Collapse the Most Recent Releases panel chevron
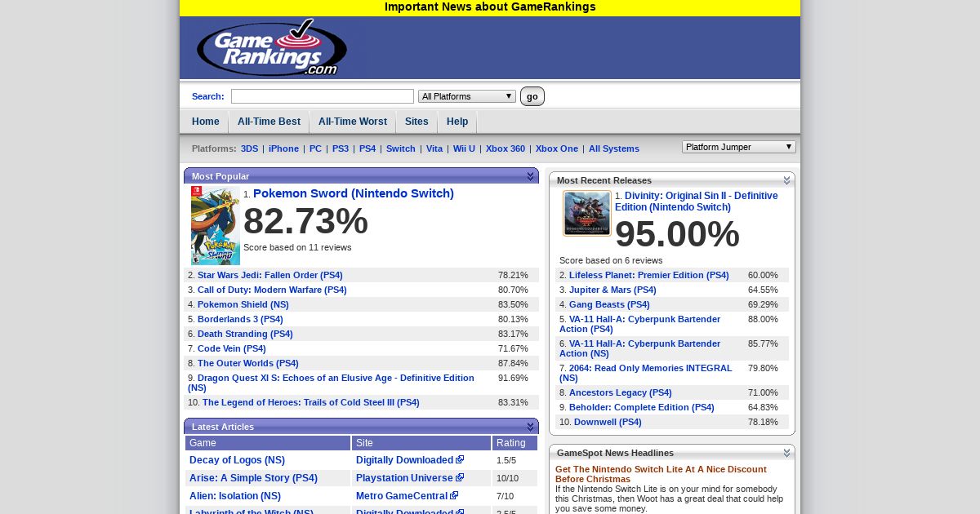980x514 pixels. pyautogui.click(x=787, y=180)
